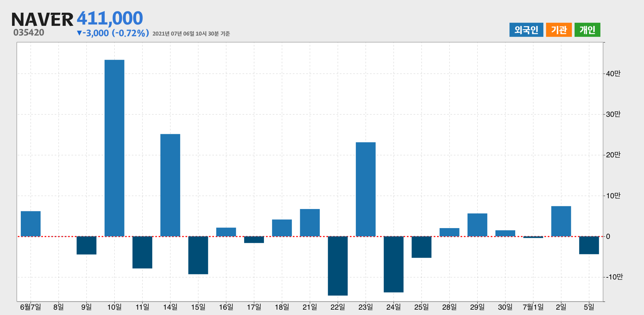644x315 pixels.
Task: Click the 22일 x-axis label
Action: pos(338,307)
